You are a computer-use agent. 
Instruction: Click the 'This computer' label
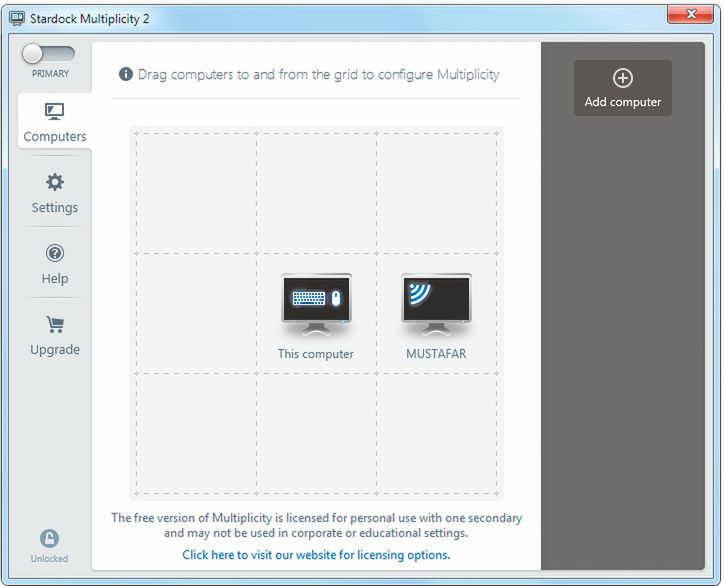pyautogui.click(x=316, y=354)
